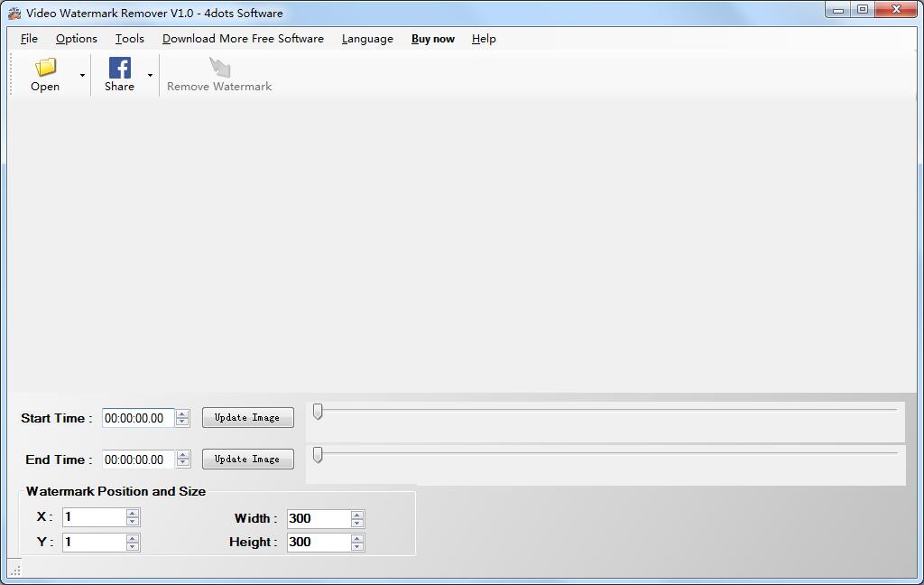Click Update Image button for End Time
924x585 pixels.
pyautogui.click(x=247, y=460)
